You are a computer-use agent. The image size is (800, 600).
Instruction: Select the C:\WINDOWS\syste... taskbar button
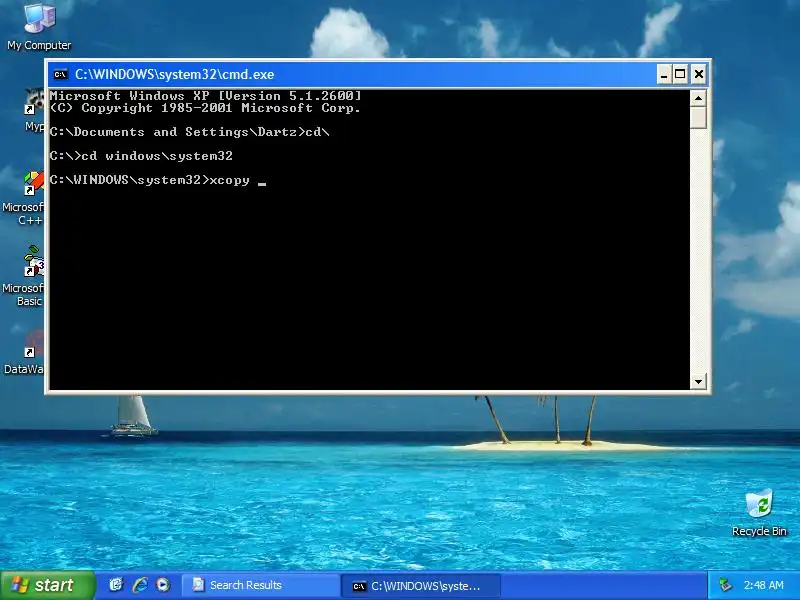(420, 586)
